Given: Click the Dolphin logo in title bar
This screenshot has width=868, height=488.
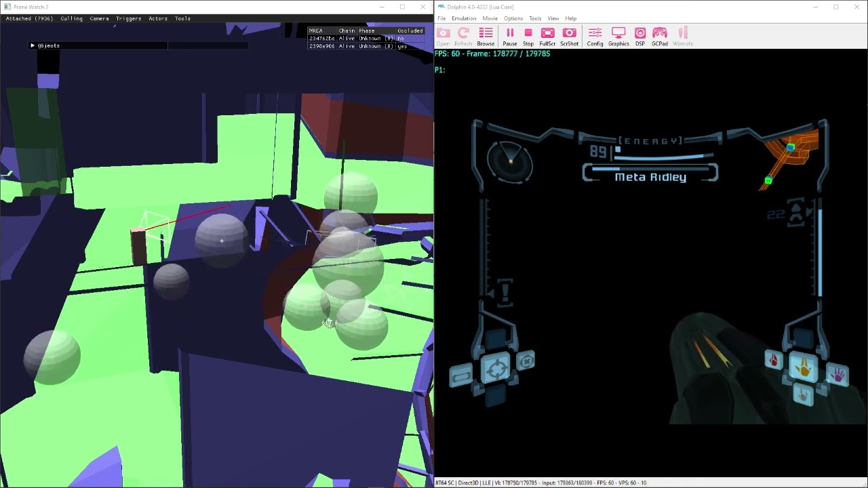Looking at the screenshot, I should point(441,7).
